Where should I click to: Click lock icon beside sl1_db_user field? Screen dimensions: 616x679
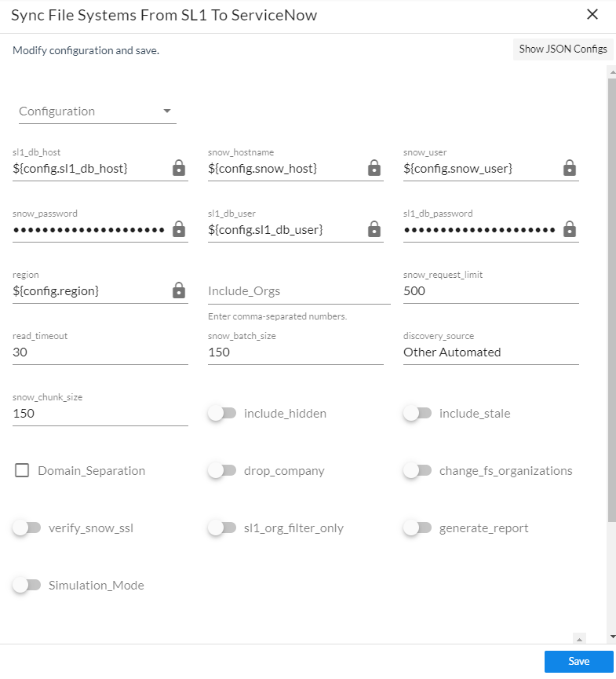(374, 229)
